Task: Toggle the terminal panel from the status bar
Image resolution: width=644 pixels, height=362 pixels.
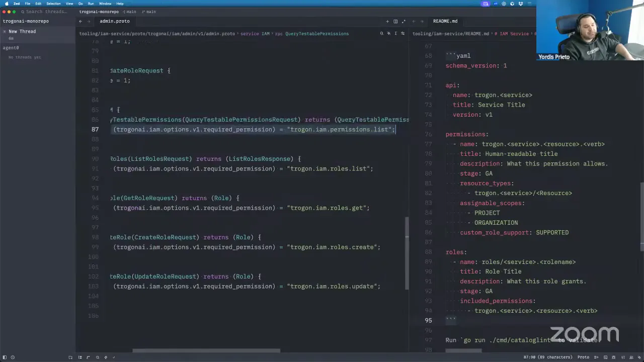Action: click(606, 357)
